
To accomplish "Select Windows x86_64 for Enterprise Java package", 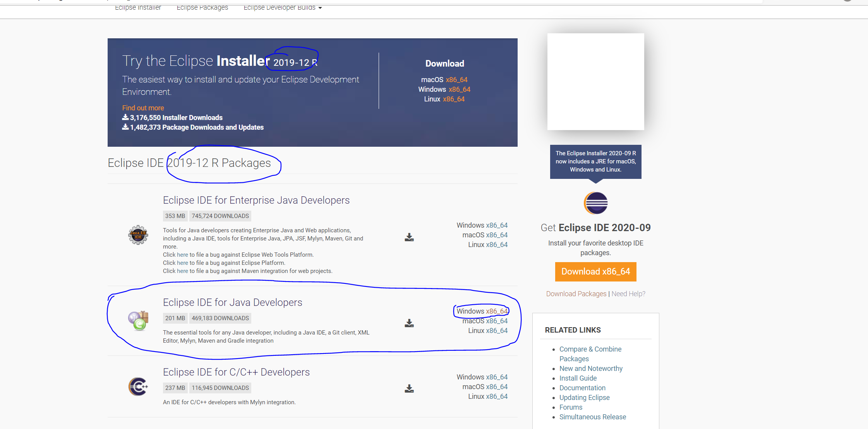I will pyautogui.click(x=497, y=225).
